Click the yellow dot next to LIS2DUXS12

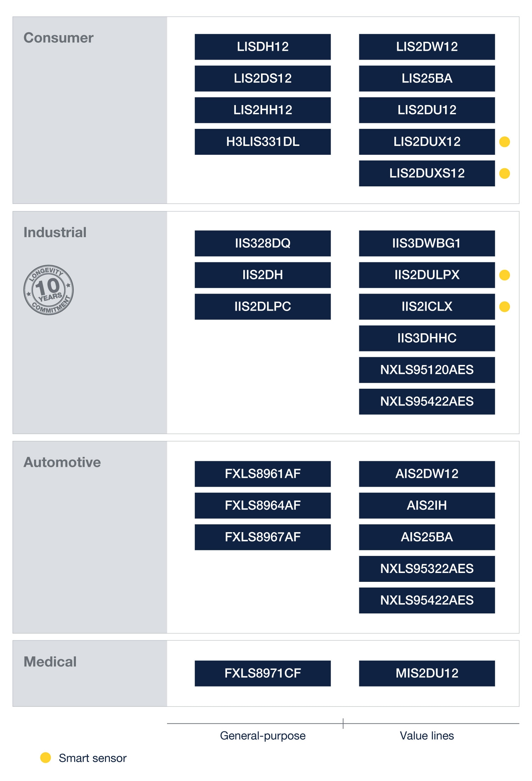pos(504,173)
